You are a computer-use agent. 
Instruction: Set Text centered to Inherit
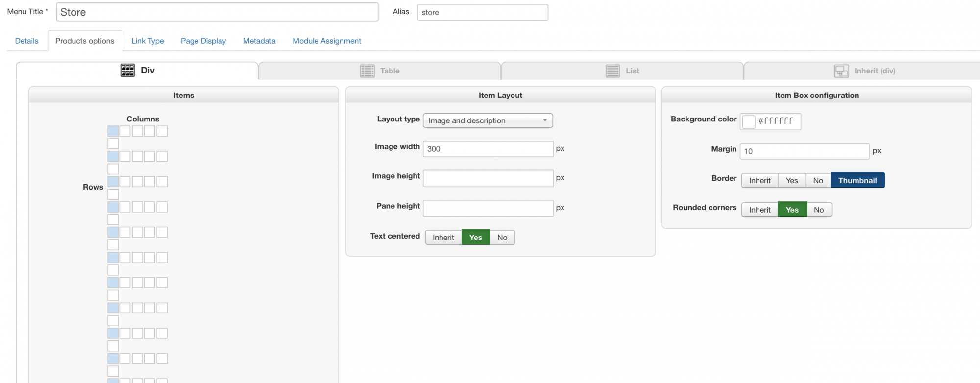[443, 238]
